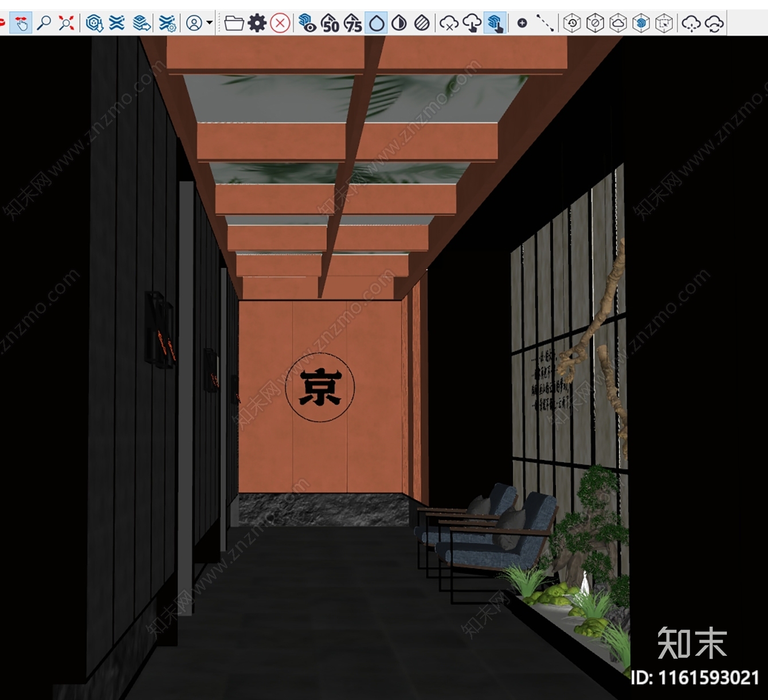The image size is (768, 700).
Task: Open the folder icon in toolbar
Action: pyautogui.click(x=234, y=23)
